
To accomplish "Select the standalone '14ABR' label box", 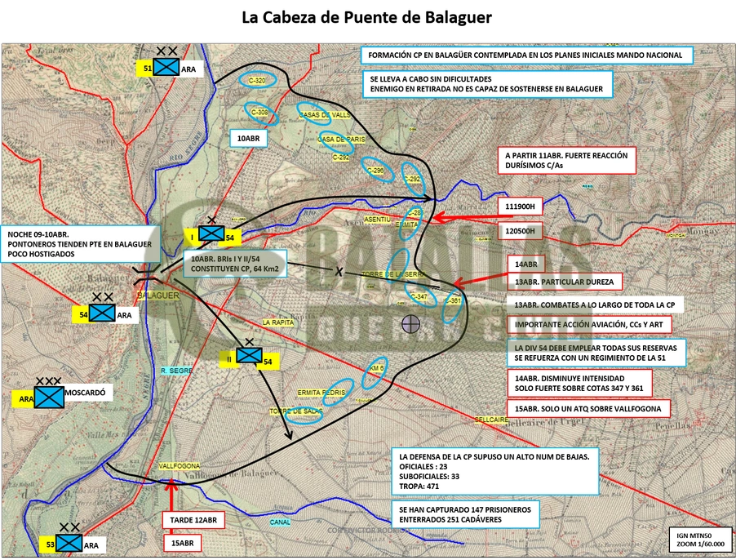I will 526,264.
